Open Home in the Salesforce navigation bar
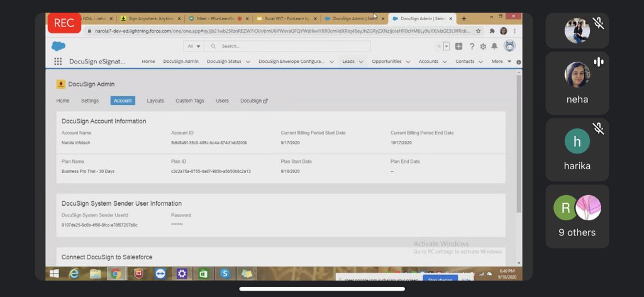644x297 pixels. click(148, 62)
